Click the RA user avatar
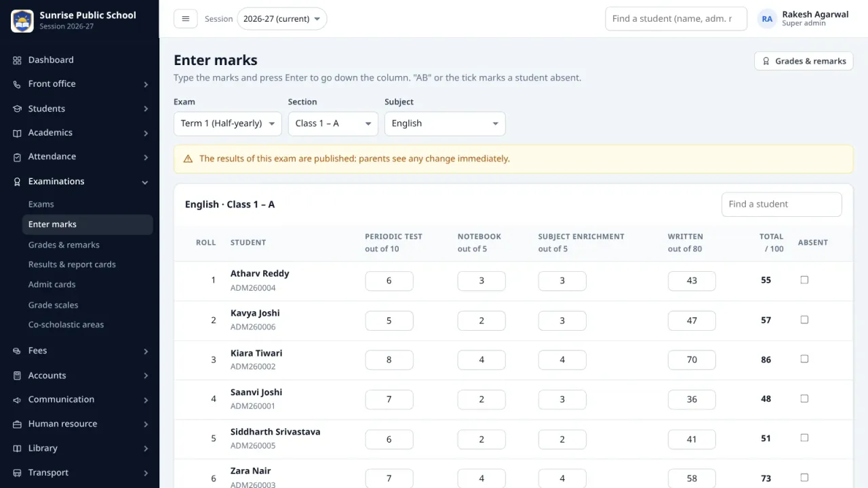868x488 pixels. tap(767, 19)
